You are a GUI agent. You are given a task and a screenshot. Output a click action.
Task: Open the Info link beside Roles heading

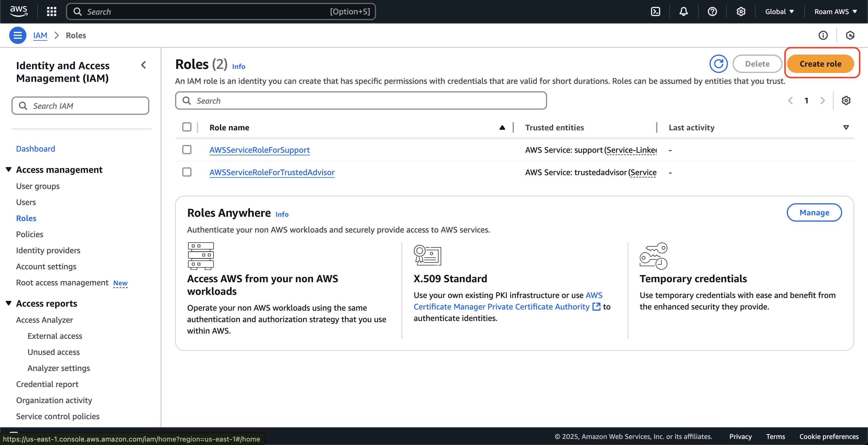pos(239,66)
